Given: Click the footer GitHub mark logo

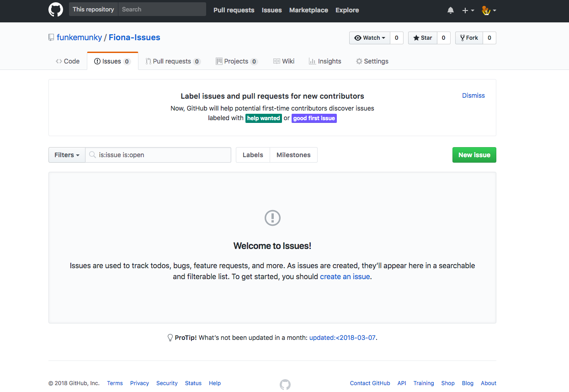Looking at the screenshot, I should click(285, 384).
